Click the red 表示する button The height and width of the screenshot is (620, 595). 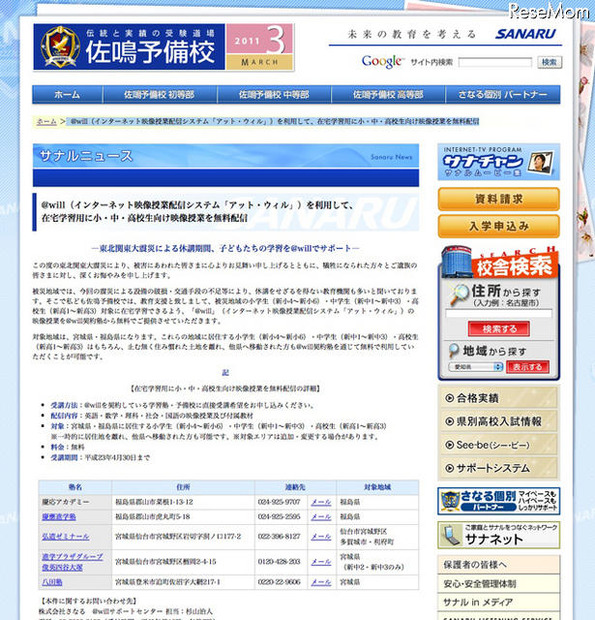pos(527,367)
